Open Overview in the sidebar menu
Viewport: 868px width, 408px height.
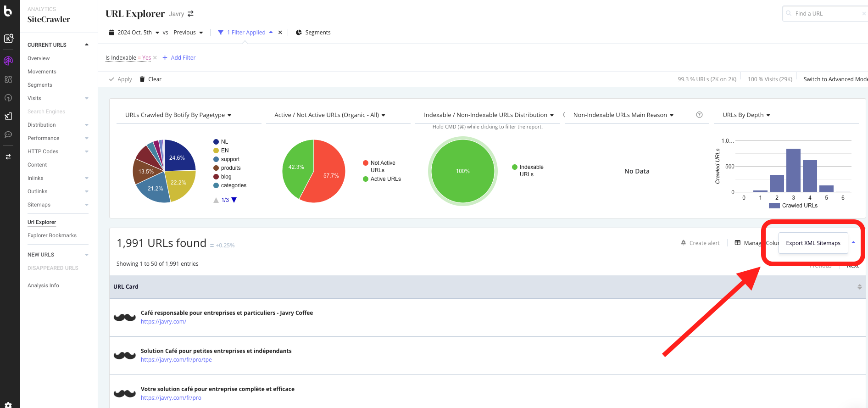pyautogui.click(x=39, y=58)
